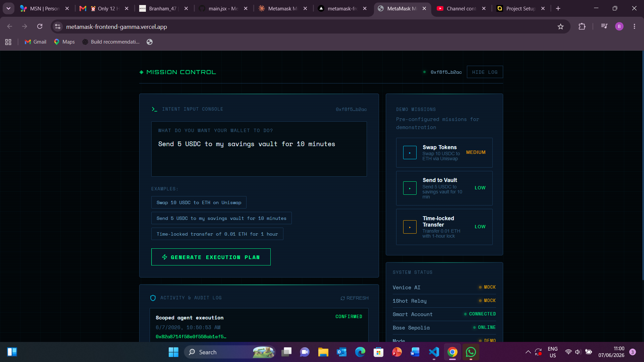The width and height of the screenshot is (644, 362).
Task: Open the volume tray icon
Action: click(x=578, y=352)
